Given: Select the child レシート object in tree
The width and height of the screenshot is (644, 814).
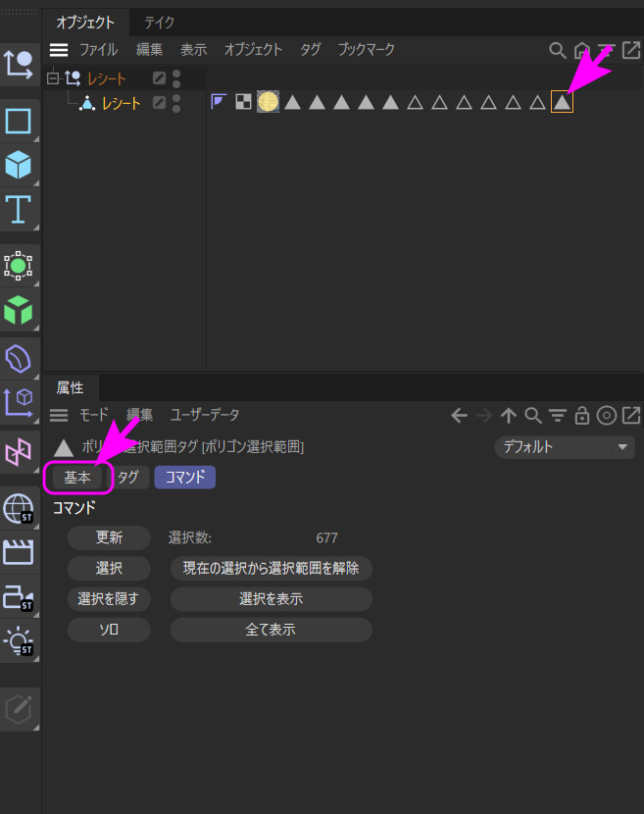Looking at the screenshot, I should 122,103.
